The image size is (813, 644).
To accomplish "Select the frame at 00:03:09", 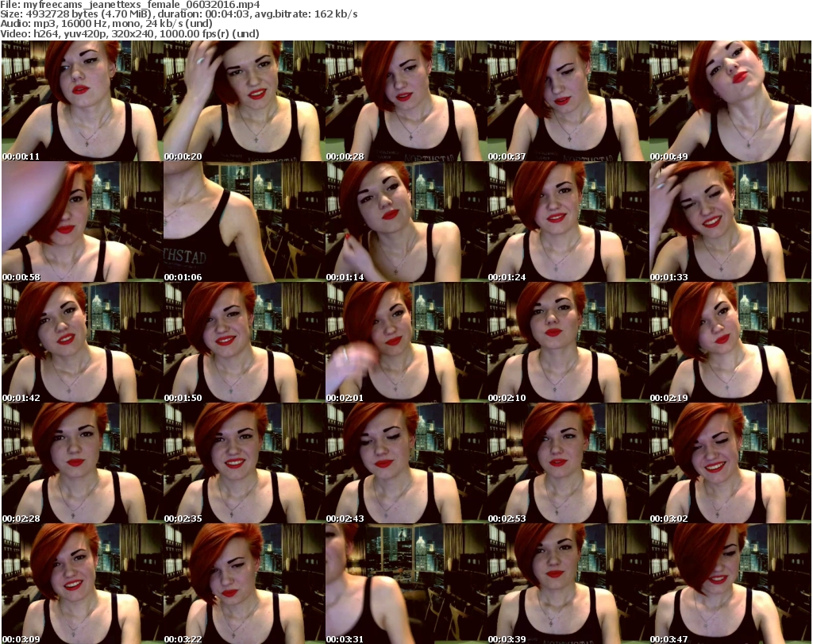I will 82,584.
